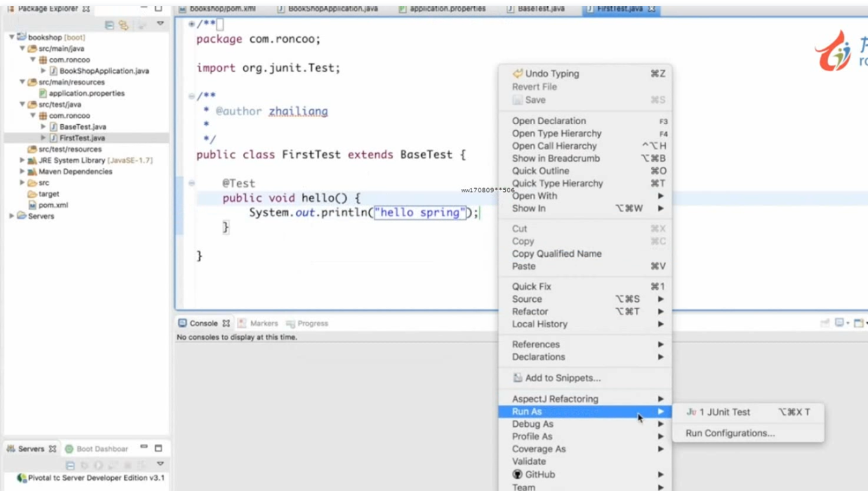The width and height of the screenshot is (868, 491).
Task: Open the Coverage As submenu
Action: coord(584,449)
